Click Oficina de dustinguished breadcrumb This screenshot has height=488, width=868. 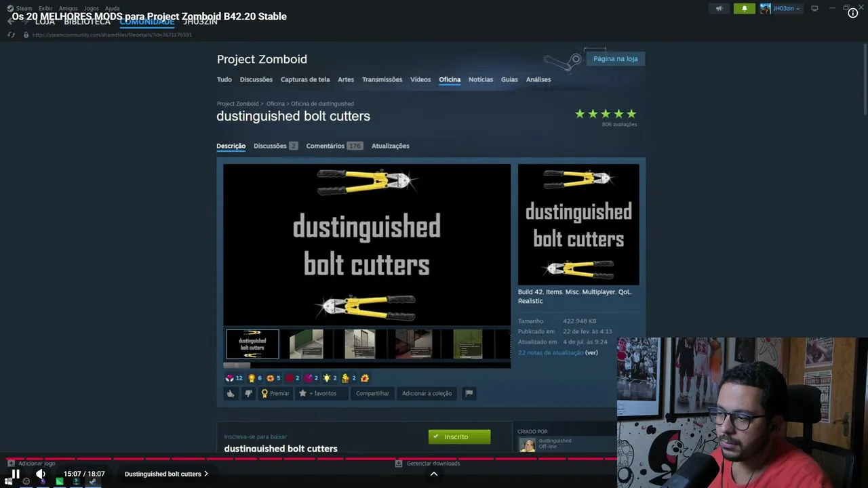pos(322,104)
